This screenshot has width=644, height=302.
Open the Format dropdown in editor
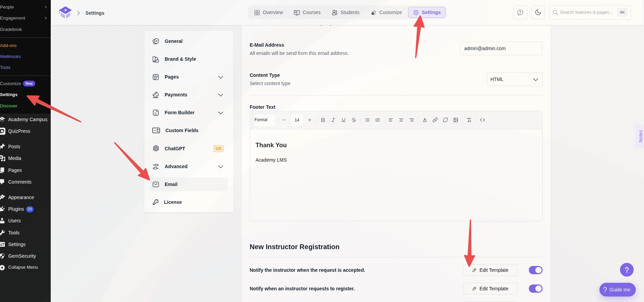click(264, 120)
